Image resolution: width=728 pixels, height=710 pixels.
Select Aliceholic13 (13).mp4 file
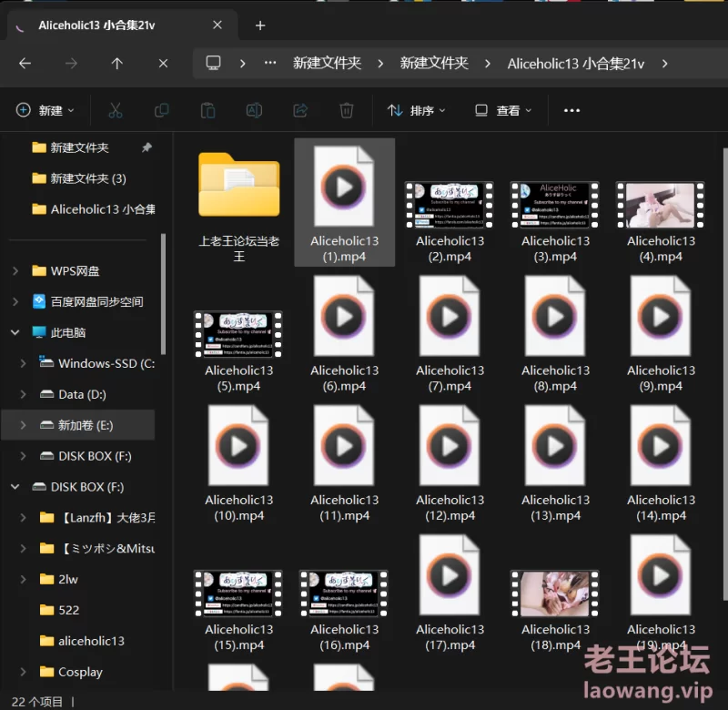click(555, 464)
